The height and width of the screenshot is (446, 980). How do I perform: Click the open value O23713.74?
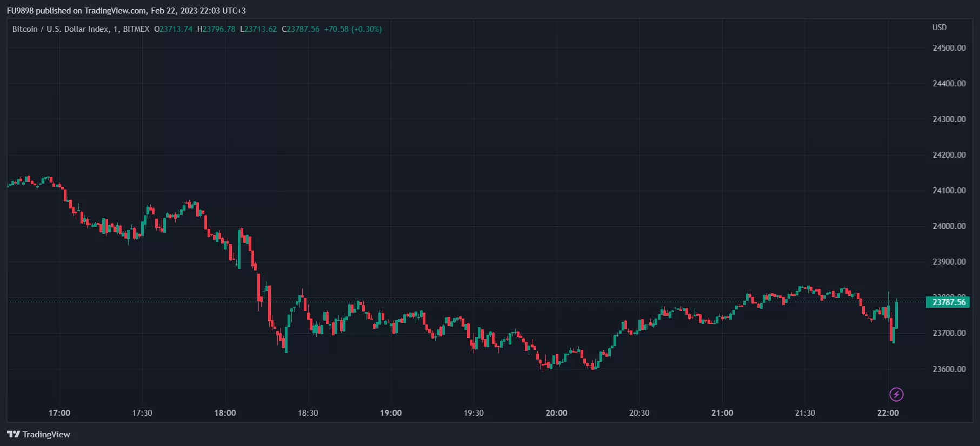pos(173,29)
